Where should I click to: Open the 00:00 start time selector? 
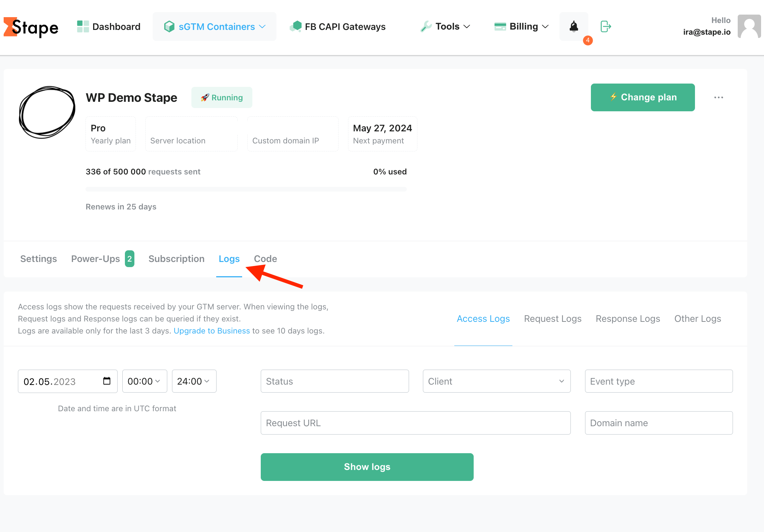click(x=145, y=381)
